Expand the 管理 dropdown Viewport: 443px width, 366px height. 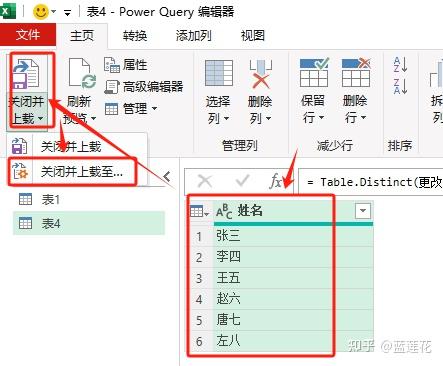[131, 109]
